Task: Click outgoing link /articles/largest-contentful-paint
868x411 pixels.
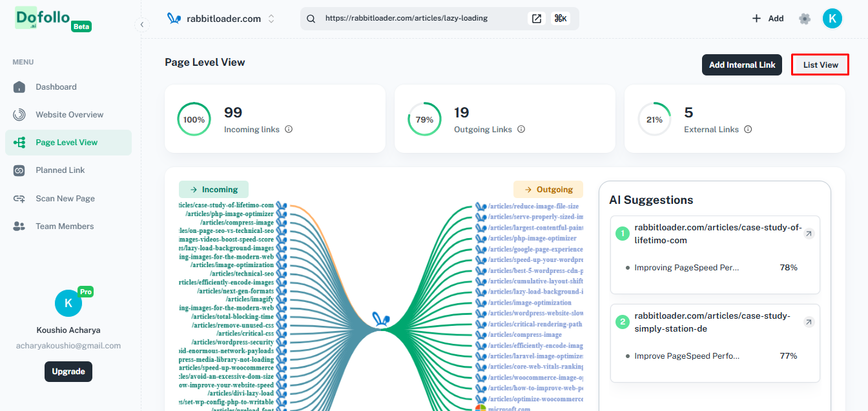Action: click(x=535, y=228)
